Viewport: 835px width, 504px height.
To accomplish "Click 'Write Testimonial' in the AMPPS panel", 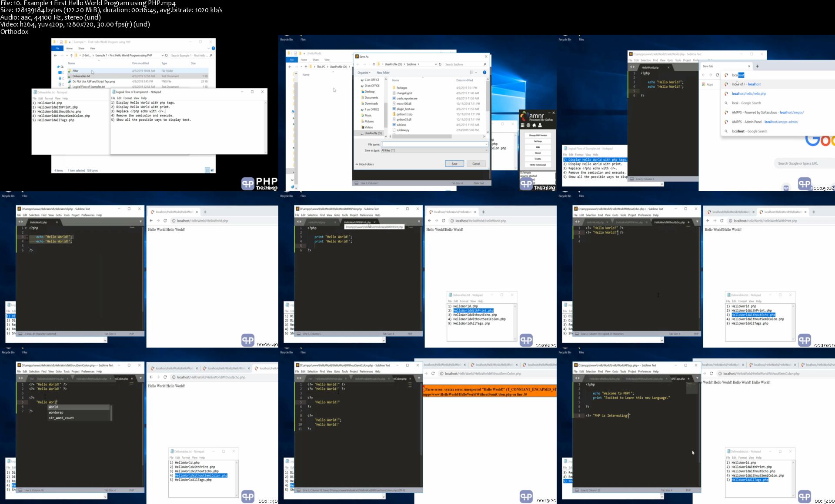I will [538, 165].
